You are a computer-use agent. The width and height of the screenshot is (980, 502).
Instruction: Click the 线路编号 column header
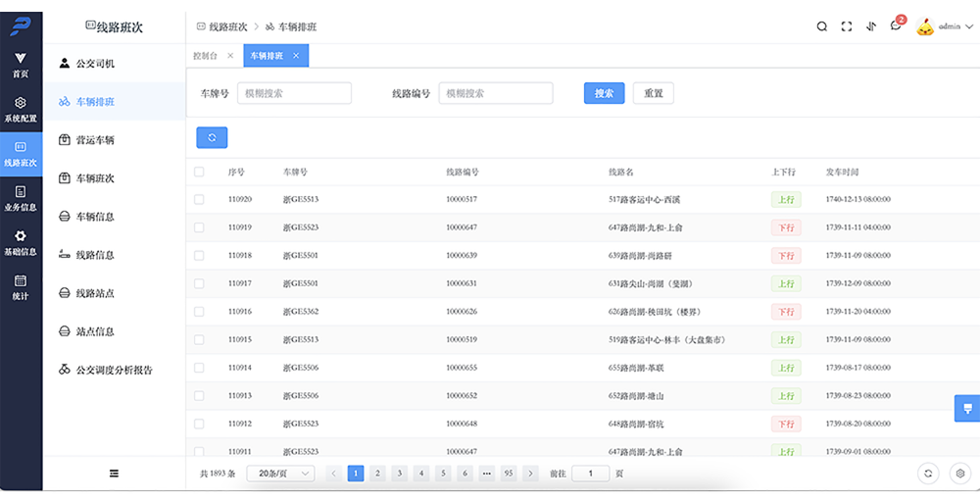[x=462, y=172]
